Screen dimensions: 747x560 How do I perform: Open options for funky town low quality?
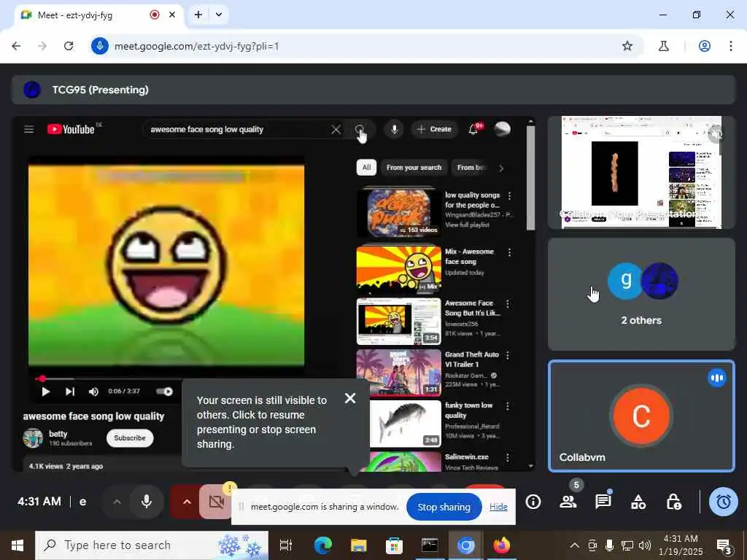[508, 406]
